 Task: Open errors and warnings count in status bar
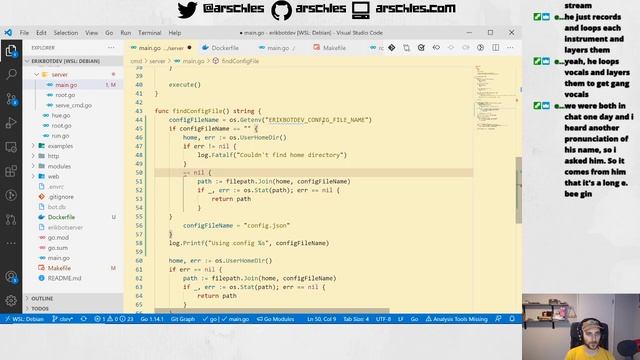click(114, 319)
